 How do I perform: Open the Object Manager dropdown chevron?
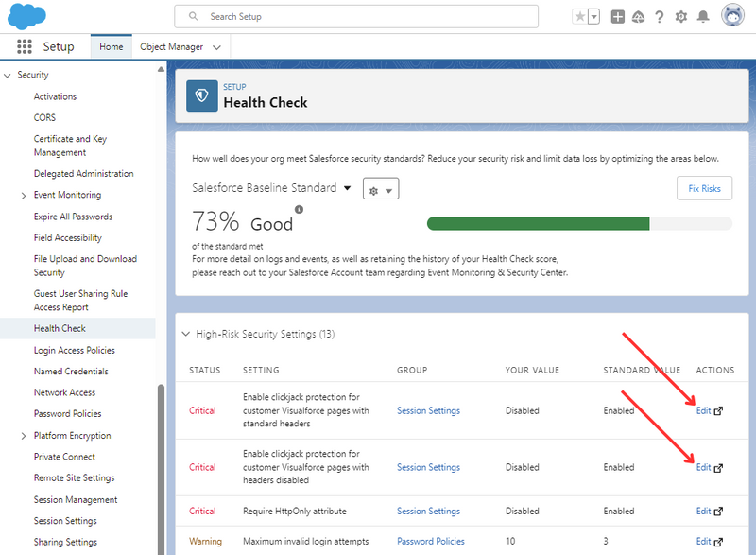click(x=217, y=47)
